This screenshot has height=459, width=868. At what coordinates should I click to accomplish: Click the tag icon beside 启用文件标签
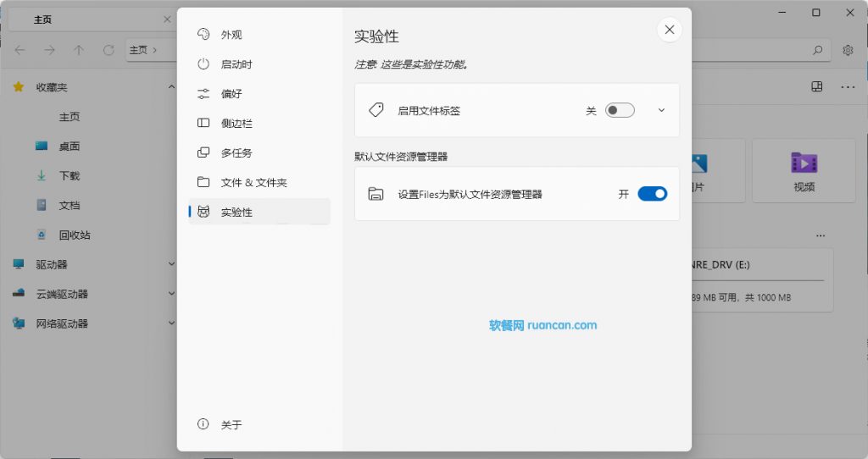(x=376, y=110)
